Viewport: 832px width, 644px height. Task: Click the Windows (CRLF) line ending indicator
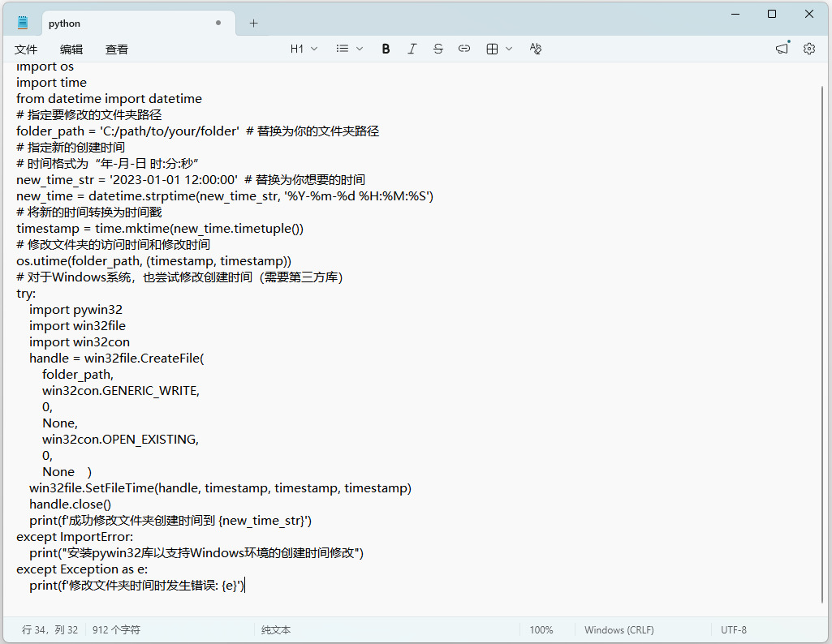[x=619, y=629]
